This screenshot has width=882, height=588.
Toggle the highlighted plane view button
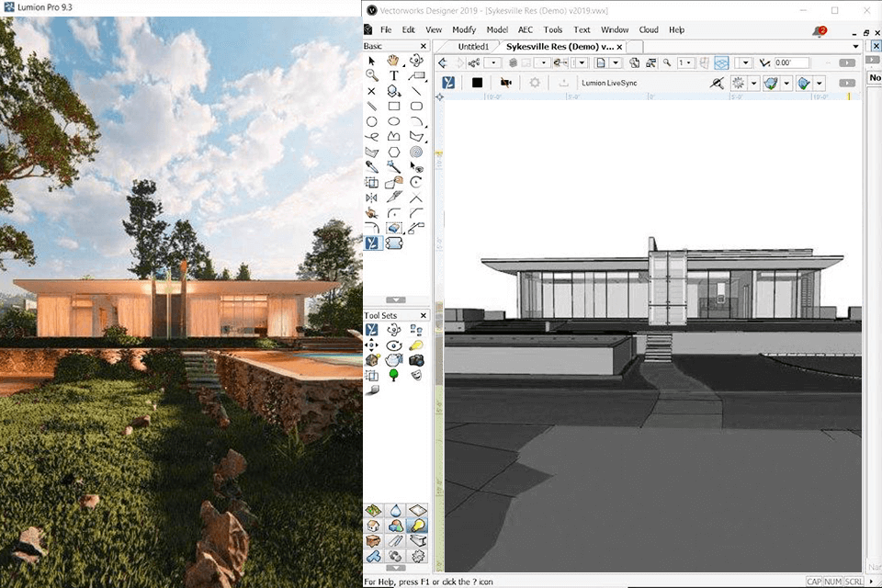[x=722, y=63]
